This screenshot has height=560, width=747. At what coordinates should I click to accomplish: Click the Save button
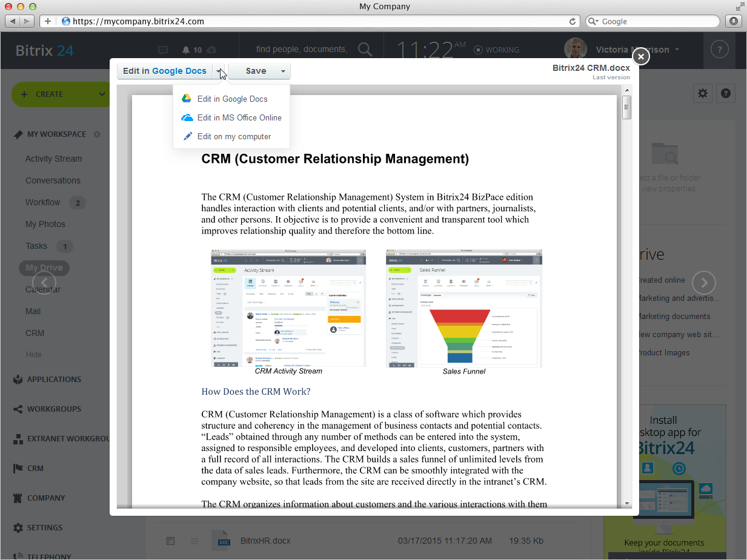point(256,71)
